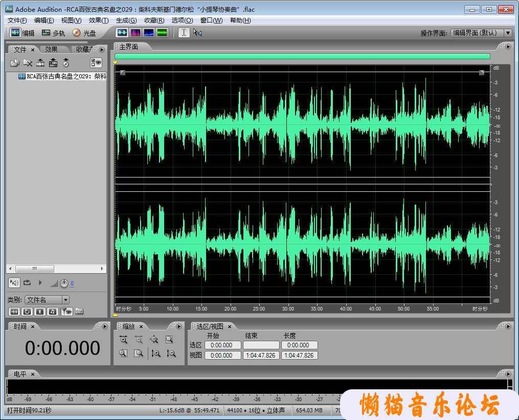Viewport: 519px width, 420px height.
Task: Switch to the 效果 panel tab
Action: pos(51,49)
